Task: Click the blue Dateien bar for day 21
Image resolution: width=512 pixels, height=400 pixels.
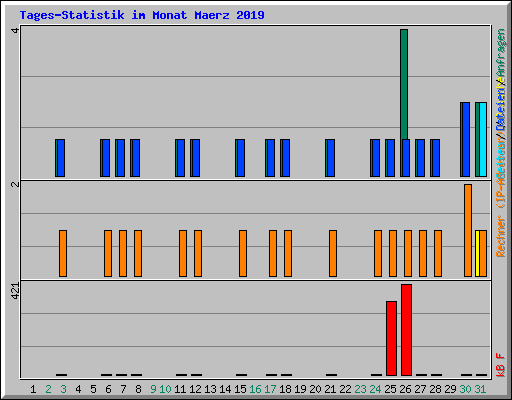Action: pos(331,158)
